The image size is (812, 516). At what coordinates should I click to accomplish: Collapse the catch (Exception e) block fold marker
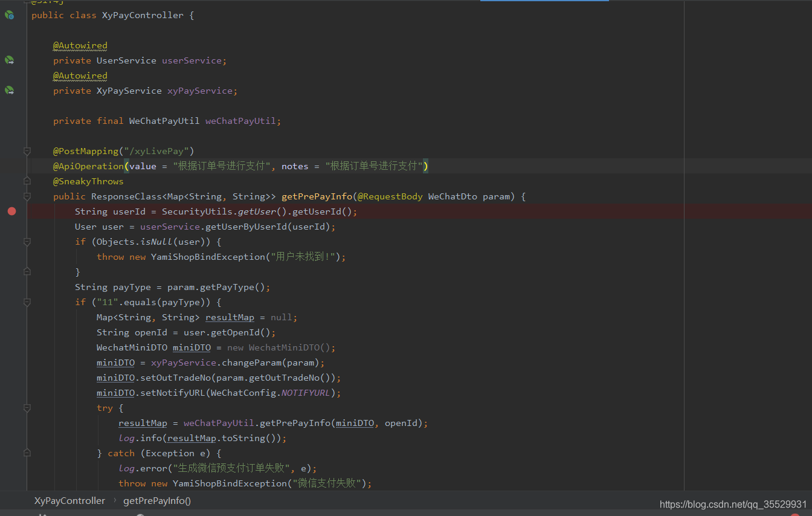click(27, 453)
